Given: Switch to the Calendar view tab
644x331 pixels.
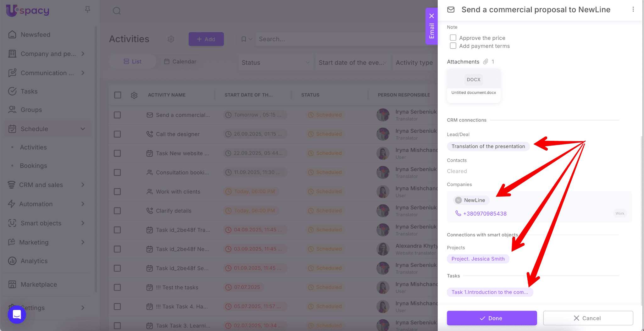Looking at the screenshot, I should (x=180, y=62).
